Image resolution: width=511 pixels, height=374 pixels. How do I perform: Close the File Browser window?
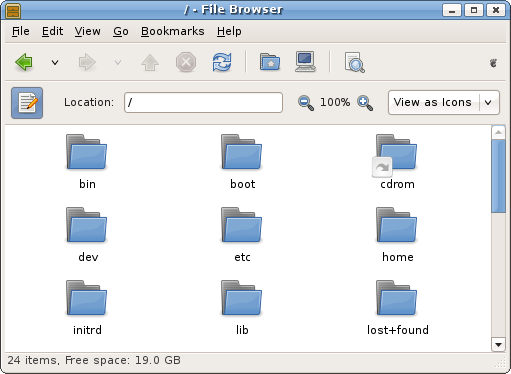click(x=496, y=10)
